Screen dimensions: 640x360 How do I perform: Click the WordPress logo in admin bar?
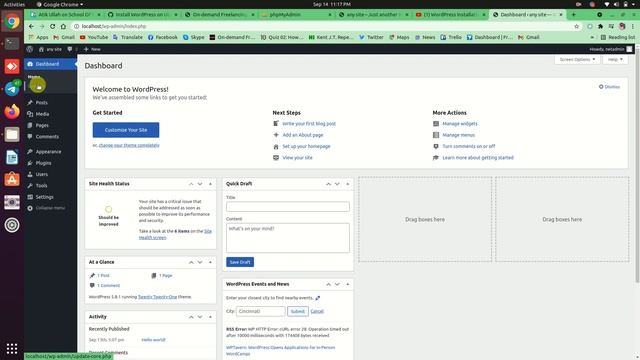[x=30, y=49]
